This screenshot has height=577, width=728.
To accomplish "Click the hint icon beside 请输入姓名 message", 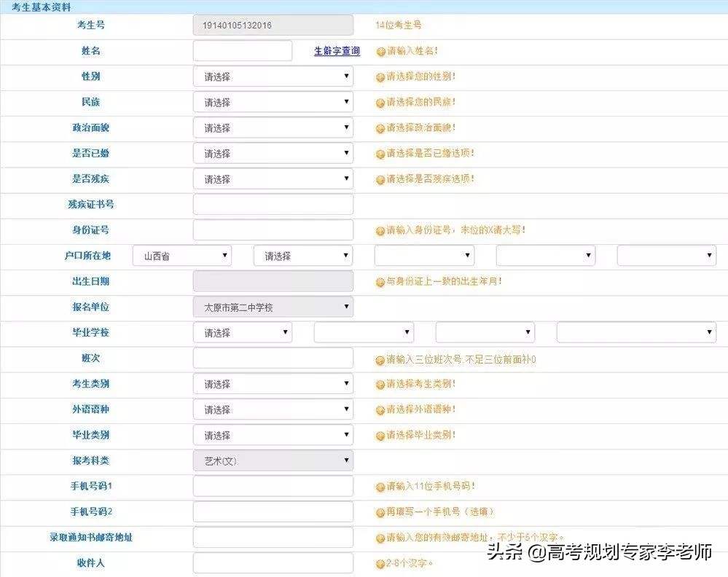I will pyautogui.click(x=379, y=52).
